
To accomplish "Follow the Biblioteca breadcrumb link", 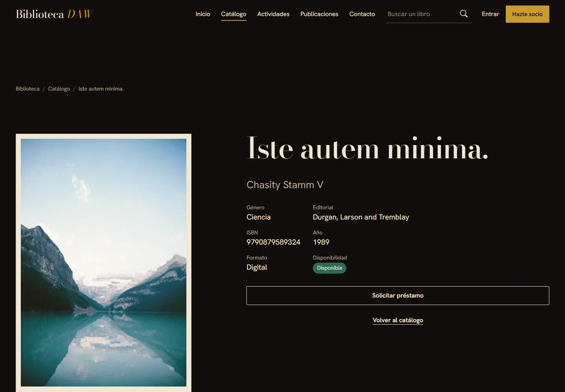I will (x=27, y=89).
